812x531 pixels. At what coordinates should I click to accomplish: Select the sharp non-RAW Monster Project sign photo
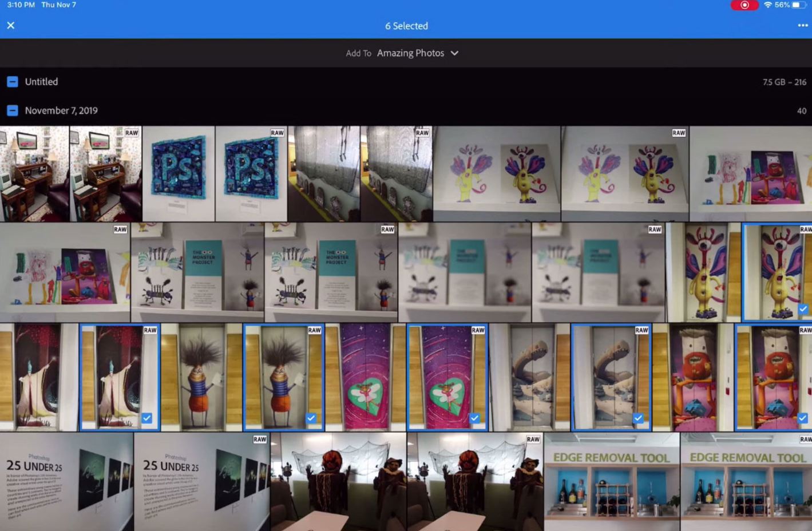click(x=197, y=272)
